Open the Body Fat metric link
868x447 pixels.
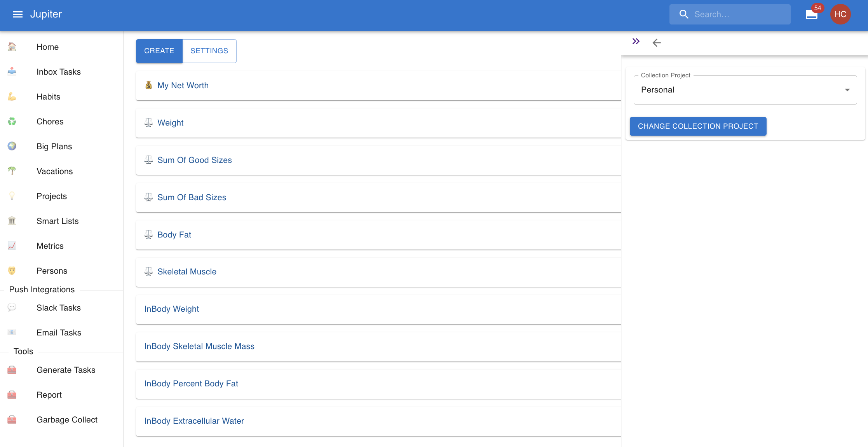(174, 235)
